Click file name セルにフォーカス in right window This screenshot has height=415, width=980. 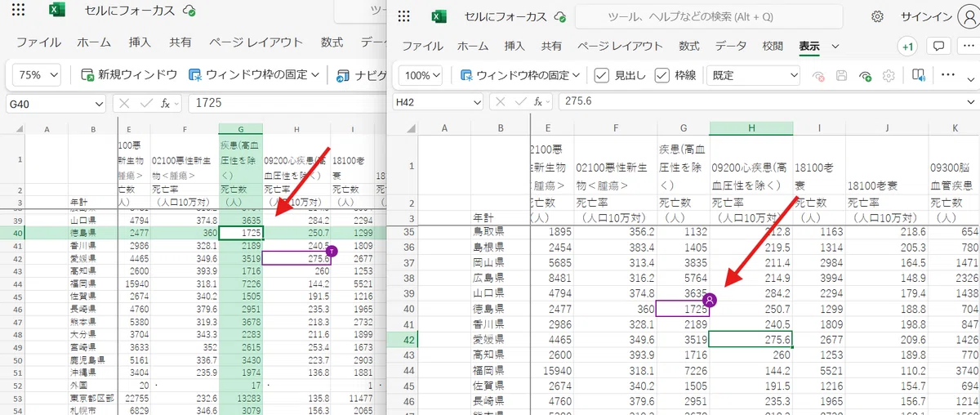[x=504, y=16]
